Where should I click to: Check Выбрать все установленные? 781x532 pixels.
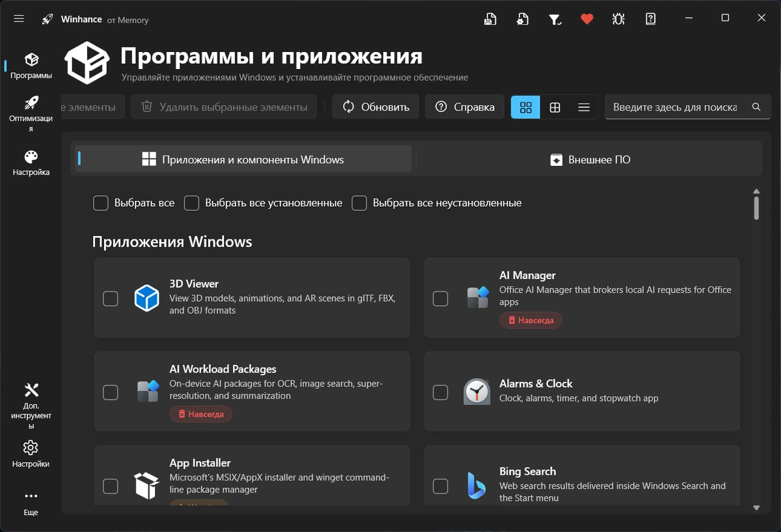pyautogui.click(x=191, y=203)
